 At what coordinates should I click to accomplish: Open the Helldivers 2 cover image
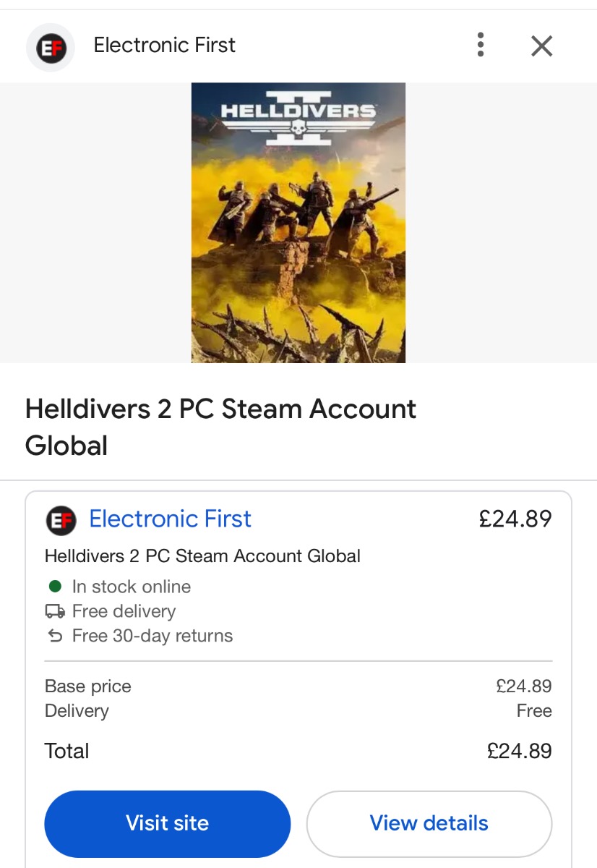[298, 222]
